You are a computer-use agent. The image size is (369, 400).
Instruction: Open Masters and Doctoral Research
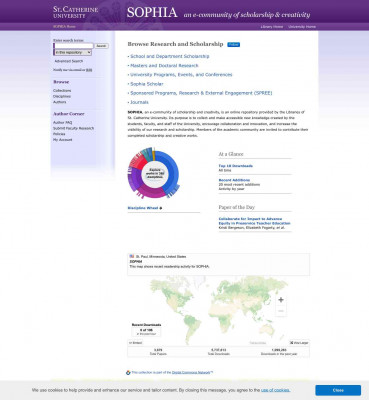pyautogui.click(x=164, y=66)
